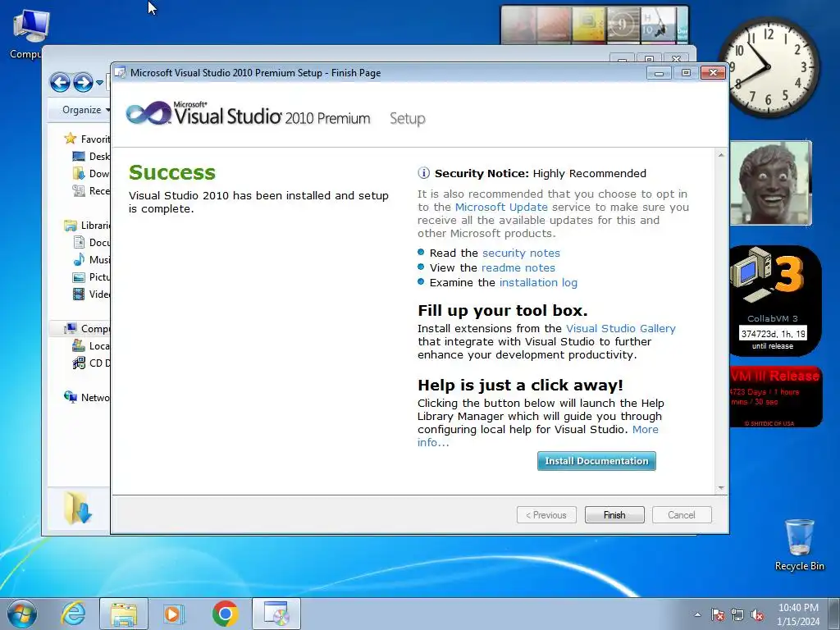Open the Visual Studio Gallery link
840x630 pixels.
click(x=620, y=328)
